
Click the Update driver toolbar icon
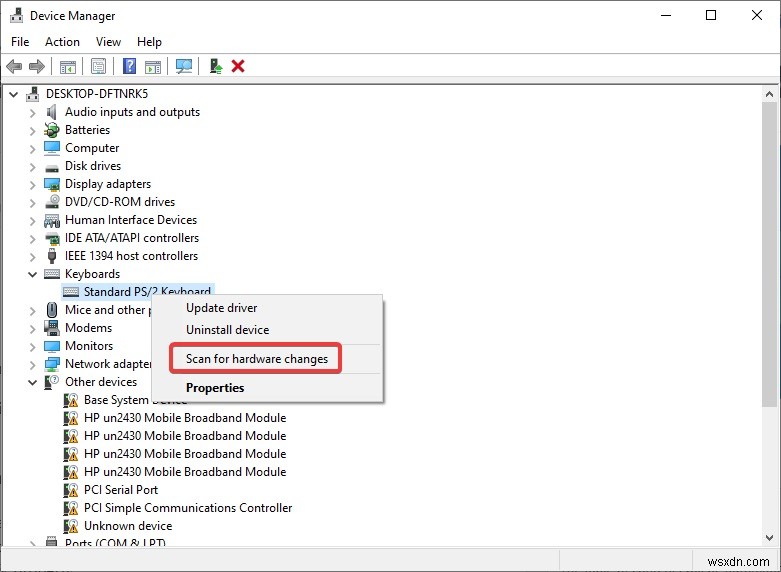216,66
